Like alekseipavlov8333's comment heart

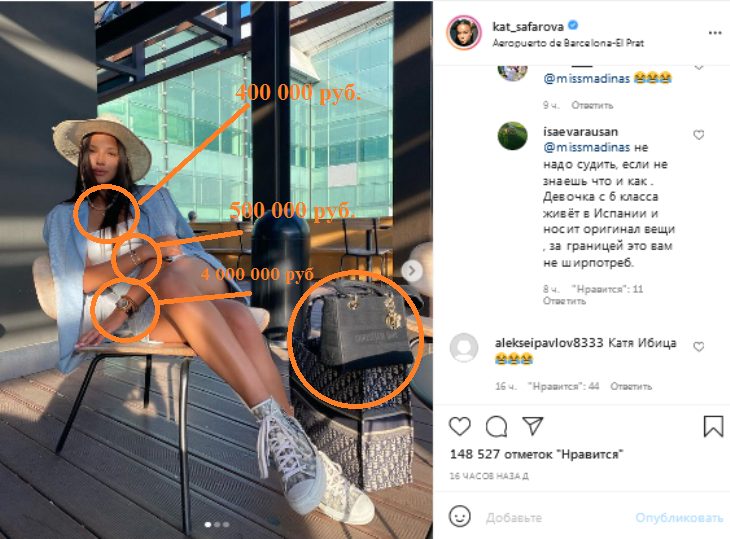698,347
